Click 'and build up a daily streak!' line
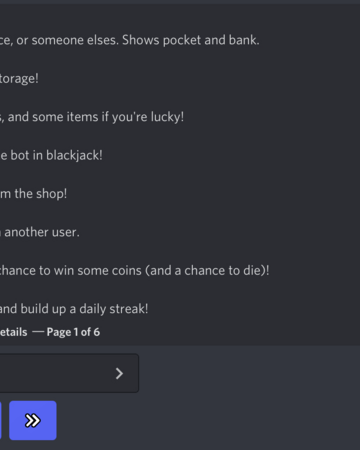The width and height of the screenshot is (360, 450). (x=74, y=309)
